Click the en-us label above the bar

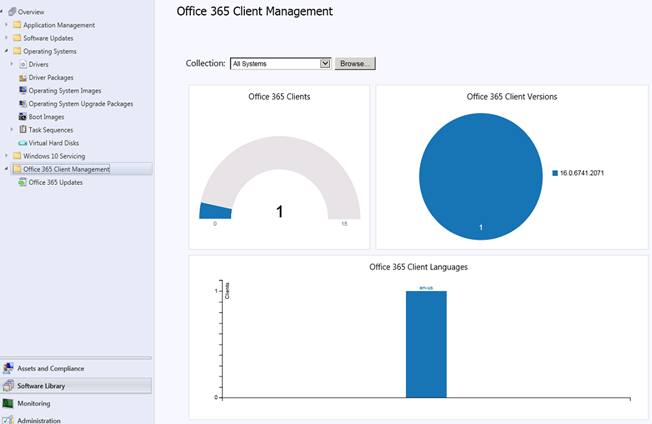point(426,288)
